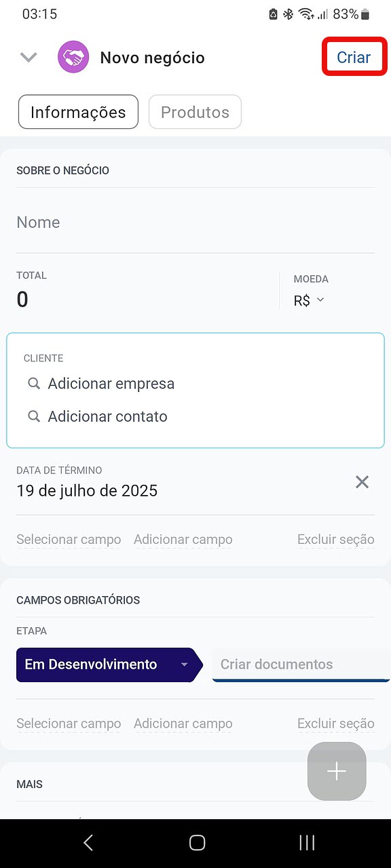Tap the Android home navigation icon

[x=197, y=843]
